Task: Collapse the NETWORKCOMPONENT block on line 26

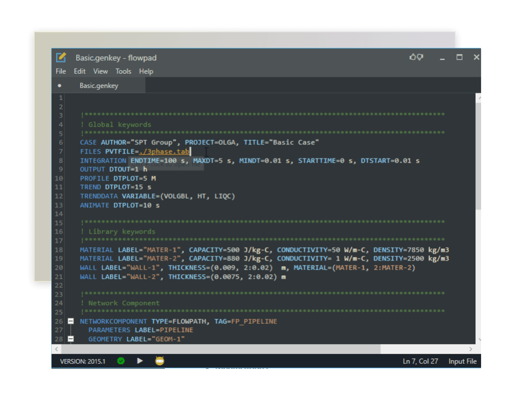Action: point(71,321)
